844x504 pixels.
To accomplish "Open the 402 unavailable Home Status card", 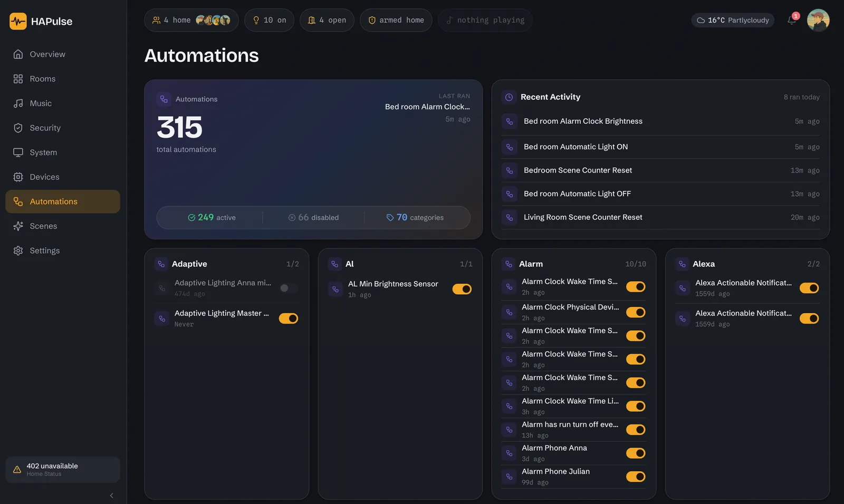I will [x=63, y=469].
